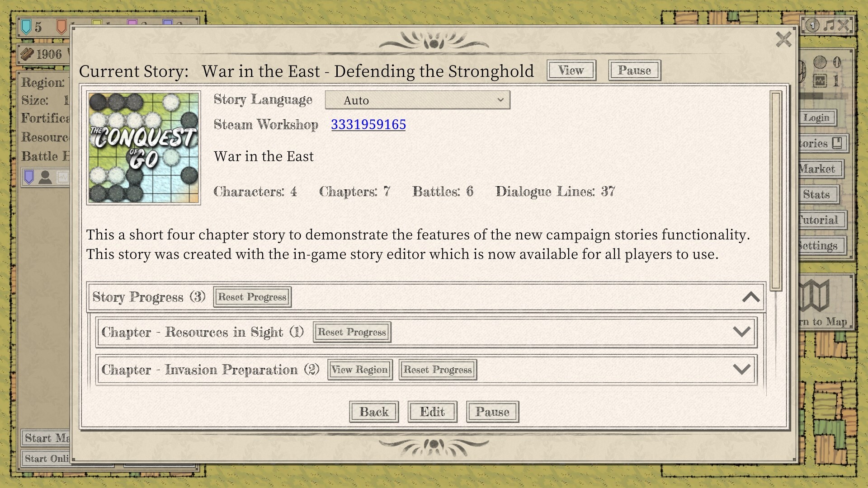Viewport: 868px width, 488px height.
Task: Open the Steam Workshop link 3331959165
Action: (368, 125)
